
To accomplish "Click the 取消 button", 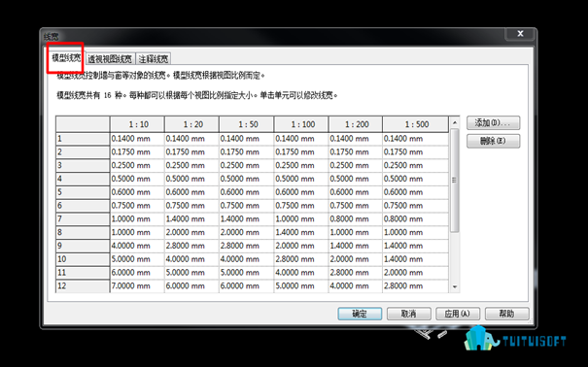I will pyautogui.click(x=409, y=314).
